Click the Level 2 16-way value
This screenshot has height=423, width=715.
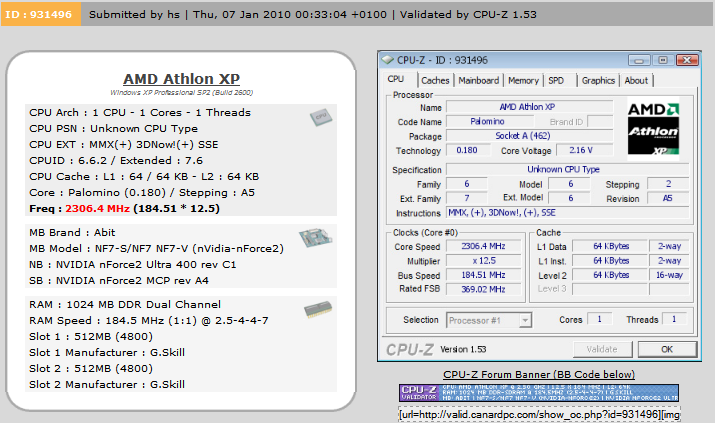click(669, 275)
